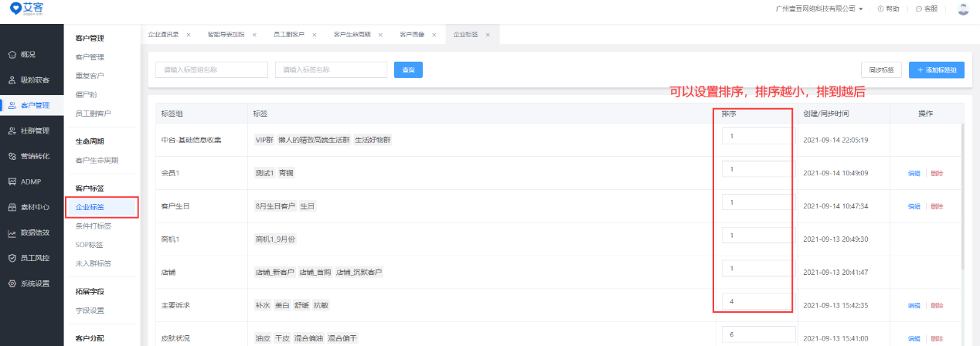Switch to the 客户生命周期 tab
This screenshot has width=980, height=346.
[352, 35]
